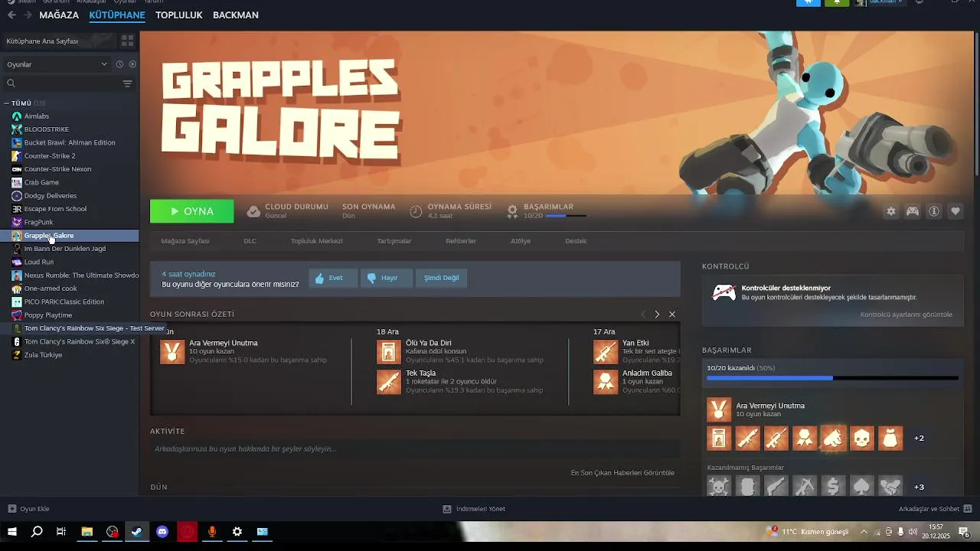Click the activity comment input field
The width and height of the screenshot is (980, 551).
coord(415,449)
